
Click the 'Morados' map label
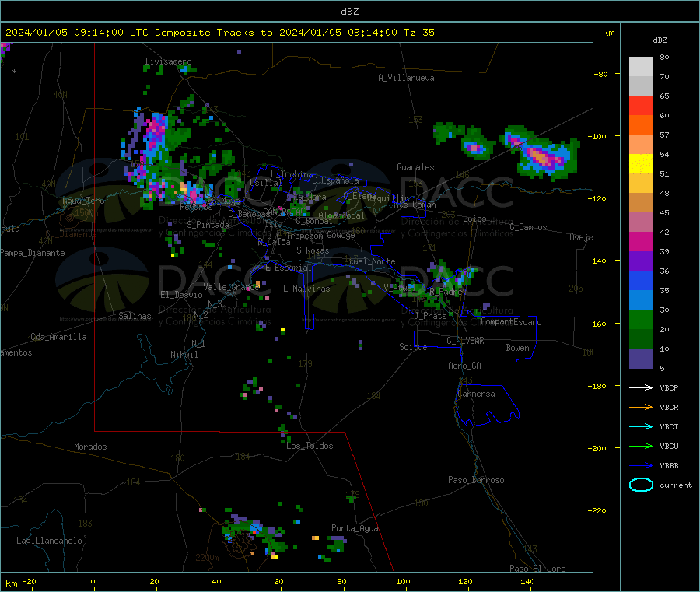[x=90, y=447]
